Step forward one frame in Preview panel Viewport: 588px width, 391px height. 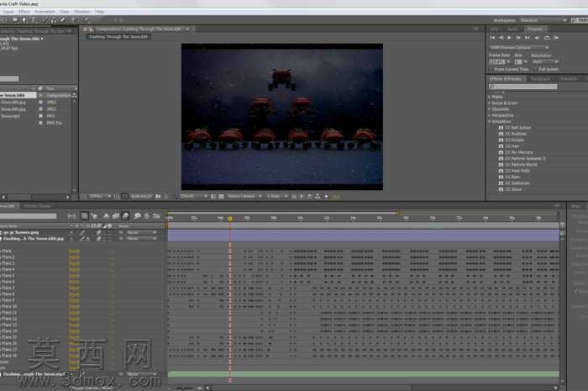point(518,38)
